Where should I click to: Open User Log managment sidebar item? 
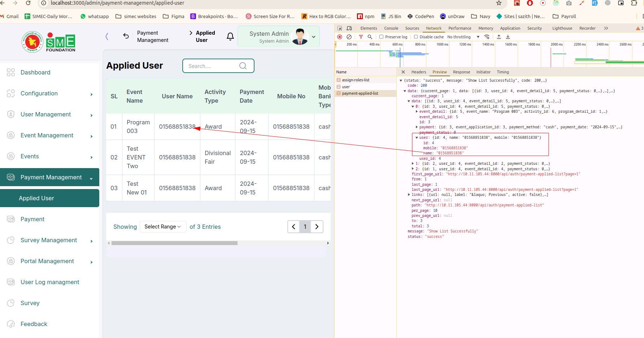49,282
